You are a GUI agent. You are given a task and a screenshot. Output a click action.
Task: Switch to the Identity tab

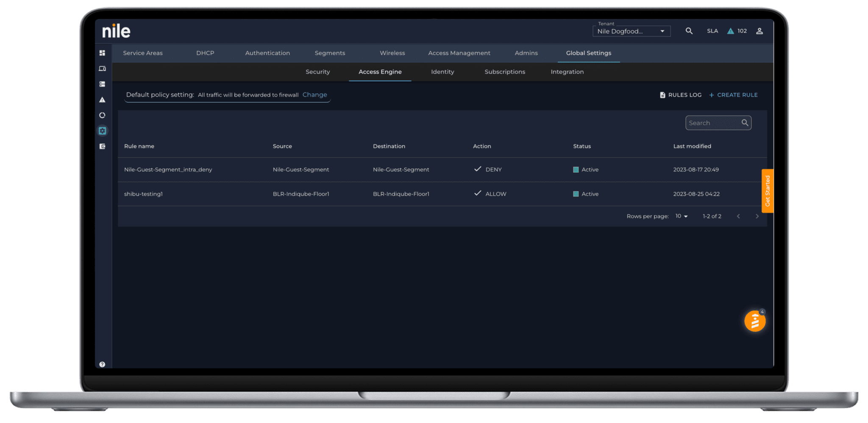pyautogui.click(x=442, y=72)
